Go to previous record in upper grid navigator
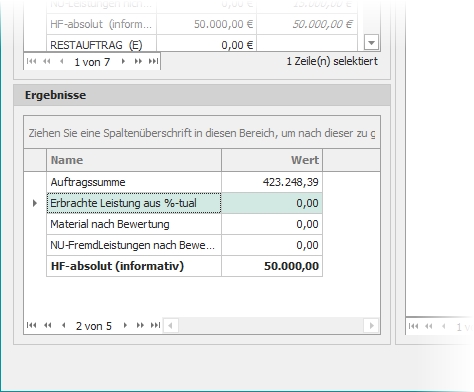The width and height of the screenshot is (474, 392). pyautogui.click(x=62, y=61)
